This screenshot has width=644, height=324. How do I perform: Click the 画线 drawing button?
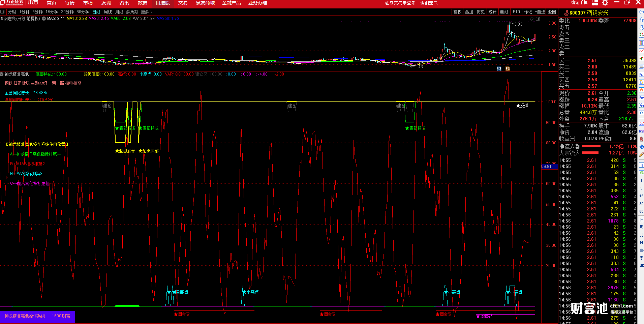click(504, 12)
